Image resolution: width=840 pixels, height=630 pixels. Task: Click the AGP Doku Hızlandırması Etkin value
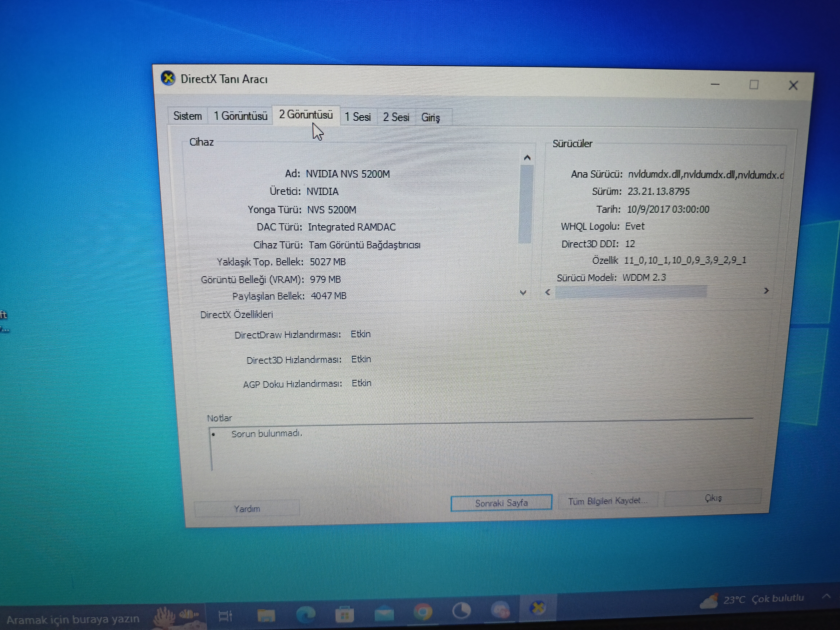[361, 383]
